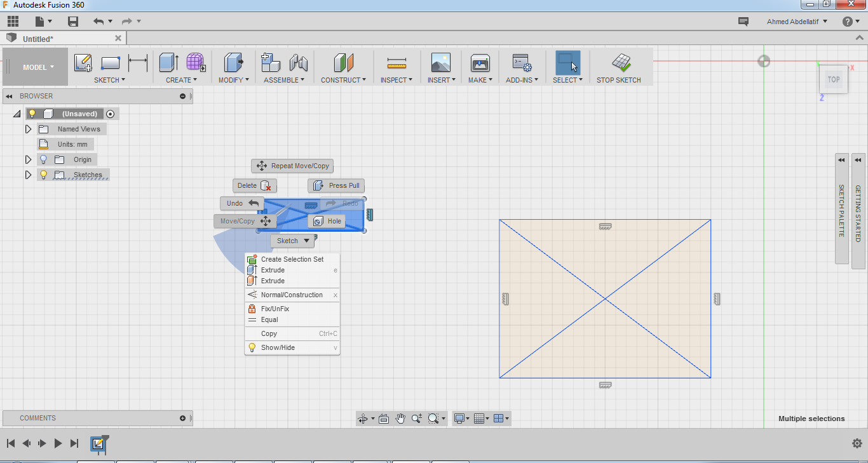Screen dimensions: 868x463
Task: Choose Copy in context menu
Action: coord(292,333)
